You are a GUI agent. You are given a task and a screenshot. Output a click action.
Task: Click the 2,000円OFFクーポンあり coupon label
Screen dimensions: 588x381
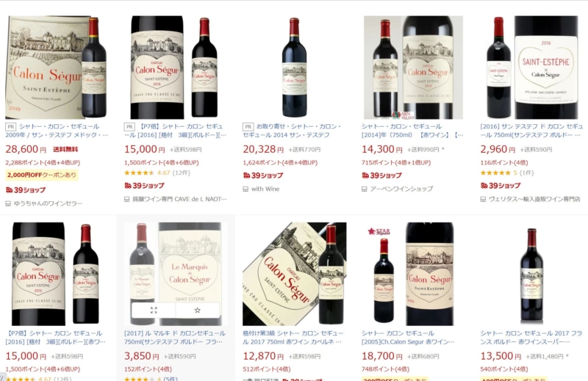coord(42,175)
